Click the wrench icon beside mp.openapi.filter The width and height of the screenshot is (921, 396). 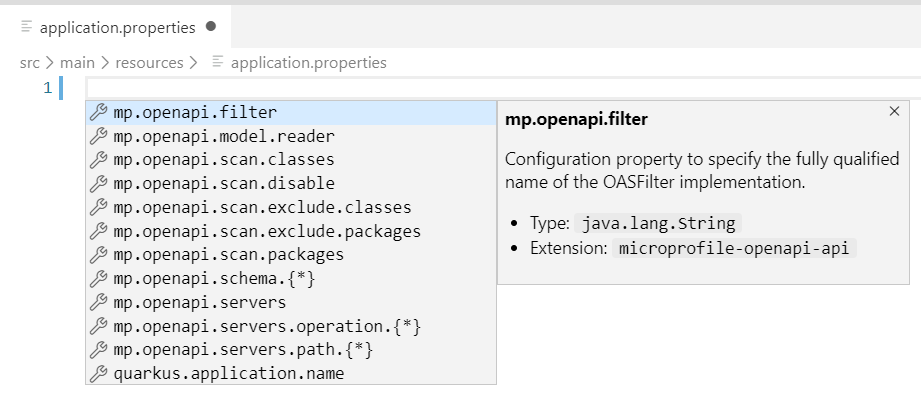(98, 112)
